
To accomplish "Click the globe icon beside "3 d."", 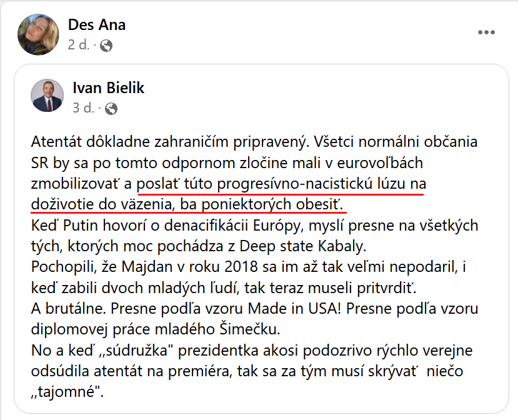I will 111,109.
